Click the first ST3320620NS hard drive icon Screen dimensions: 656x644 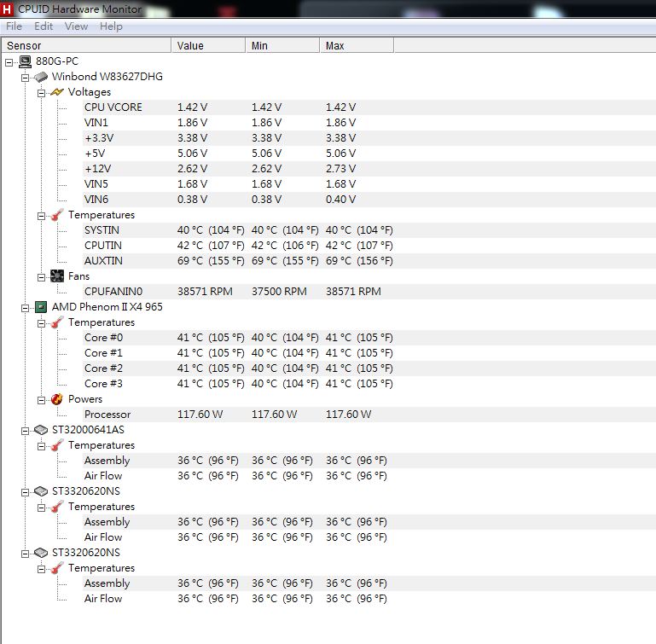pyautogui.click(x=41, y=491)
